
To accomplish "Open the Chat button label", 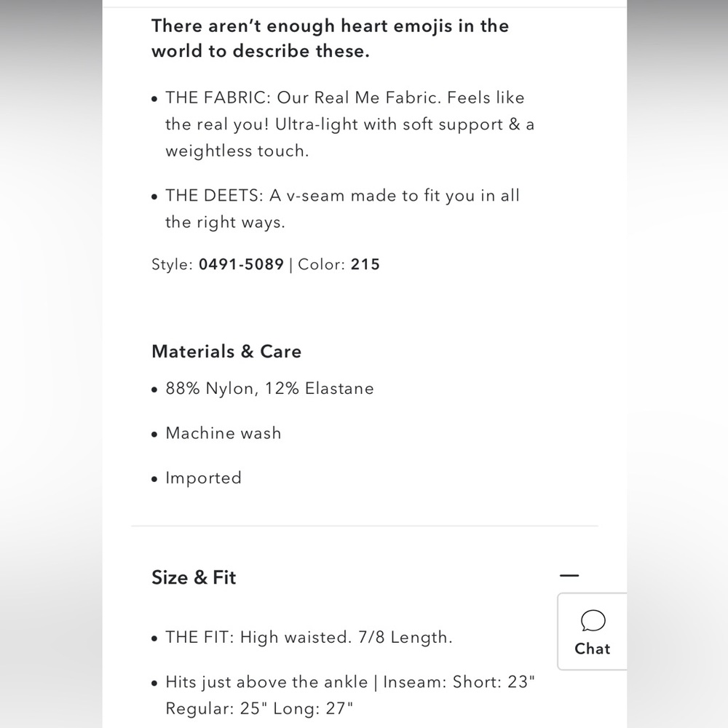I will (593, 649).
